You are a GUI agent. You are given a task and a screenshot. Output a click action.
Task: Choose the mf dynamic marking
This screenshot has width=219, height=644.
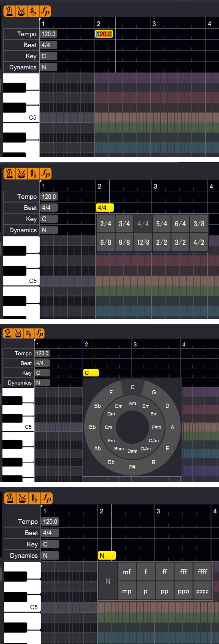(x=127, y=572)
